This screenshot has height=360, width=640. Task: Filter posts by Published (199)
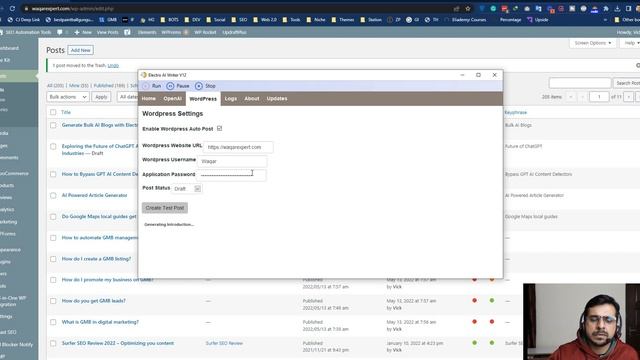[109, 86]
